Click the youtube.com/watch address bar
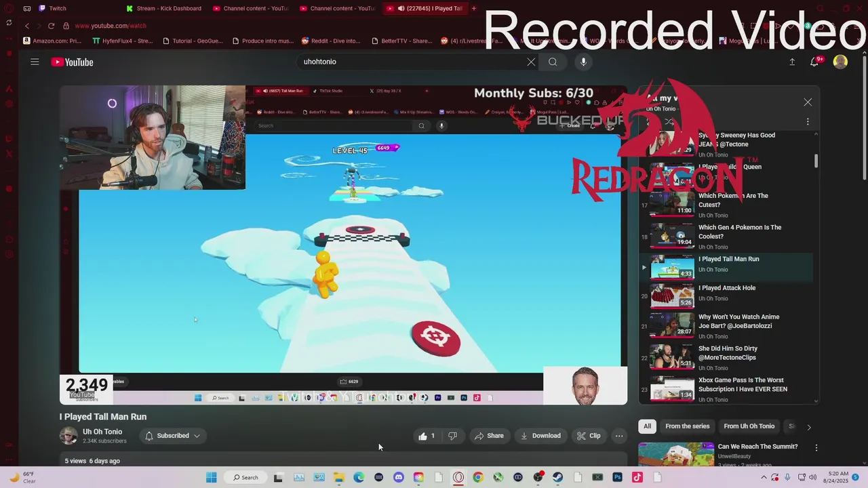This screenshot has width=868, height=488. coord(110,26)
